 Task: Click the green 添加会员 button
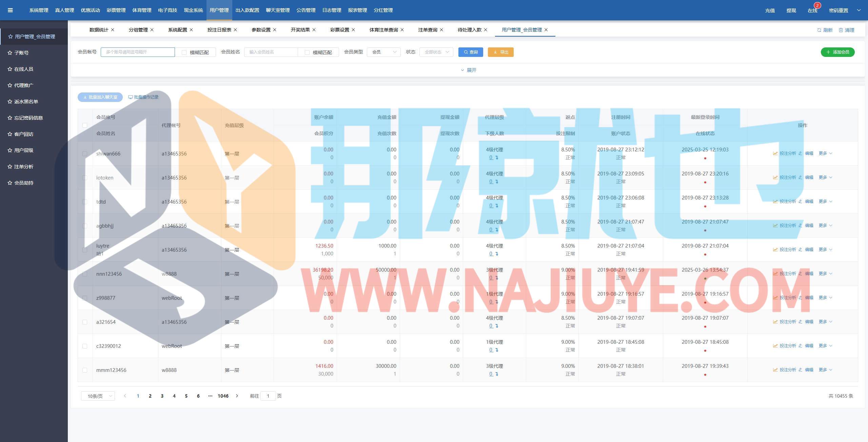(x=837, y=52)
